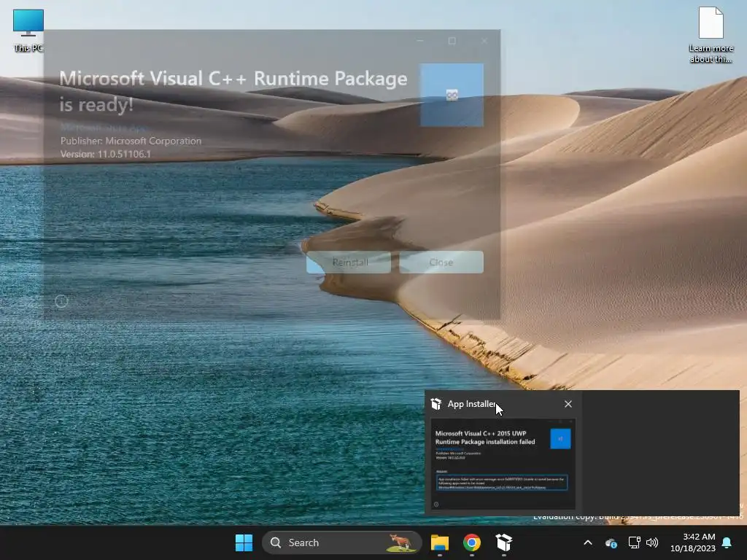Click the App Installer icon in preview header

point(436,404)
